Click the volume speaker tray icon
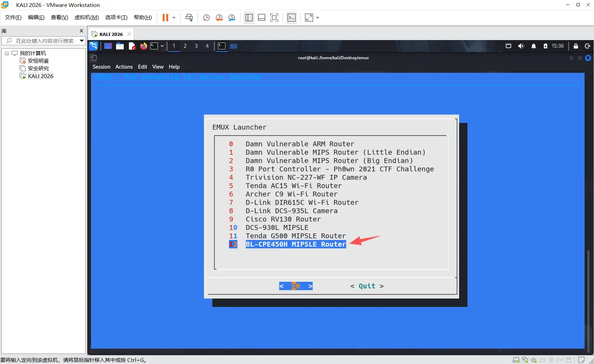The image size is (594, 364). point(521,46)
